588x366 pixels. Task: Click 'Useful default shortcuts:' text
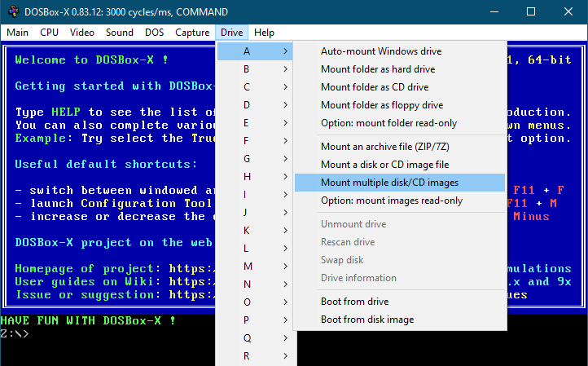(106, 164)
